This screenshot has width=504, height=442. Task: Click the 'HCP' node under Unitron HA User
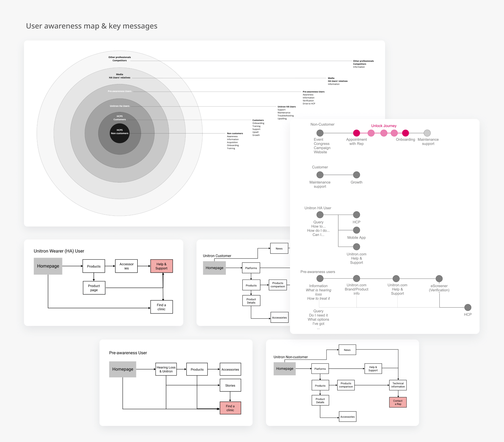tap(356, 214)
